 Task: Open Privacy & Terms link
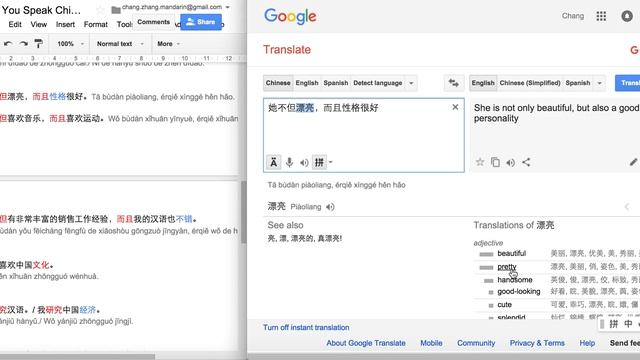pos(537,343)
